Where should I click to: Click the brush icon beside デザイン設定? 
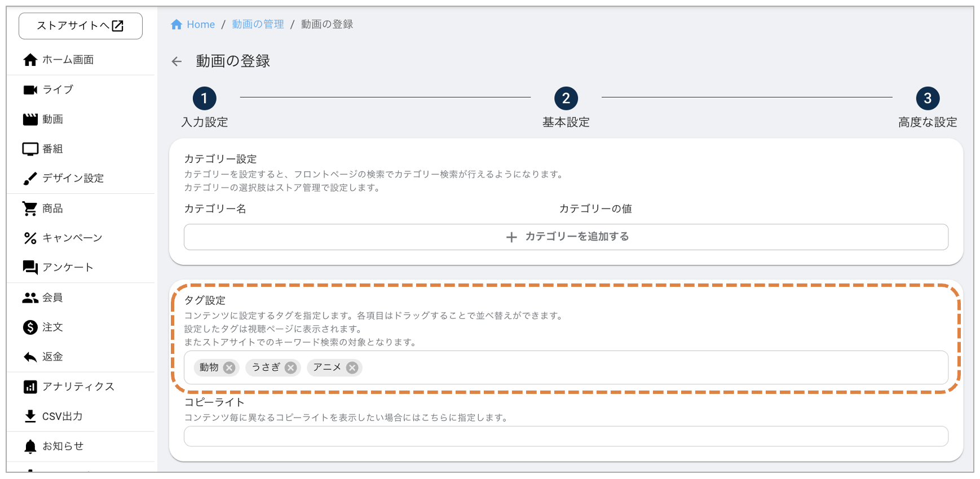(x=30, y=179)
